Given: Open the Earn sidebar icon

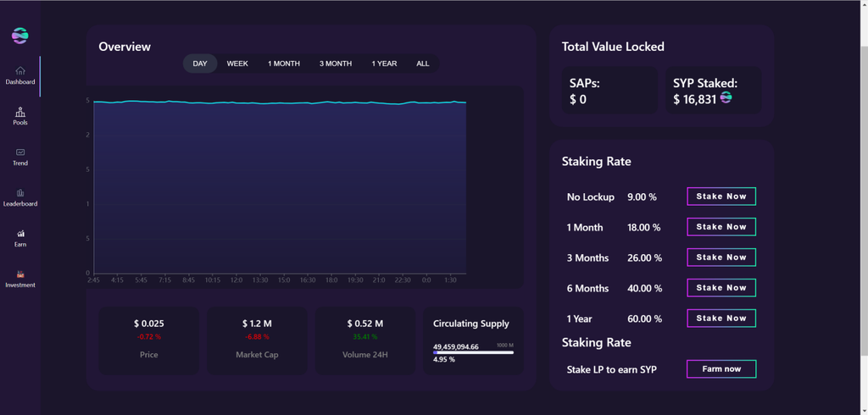Looking at the screenshot, I should coord(20,234).
